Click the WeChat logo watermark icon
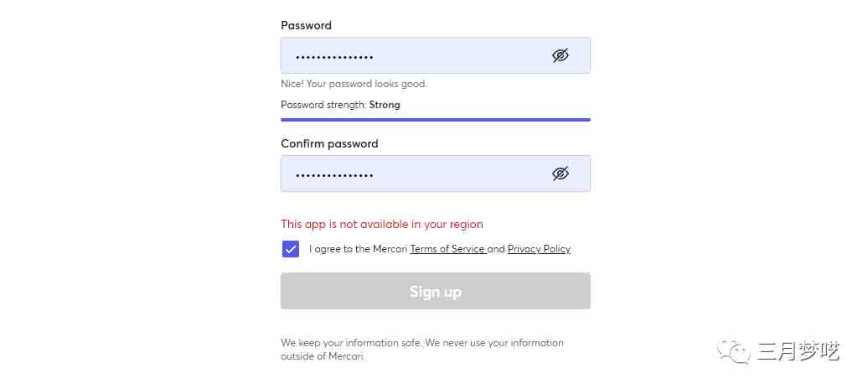 click(x=733, y=351)
